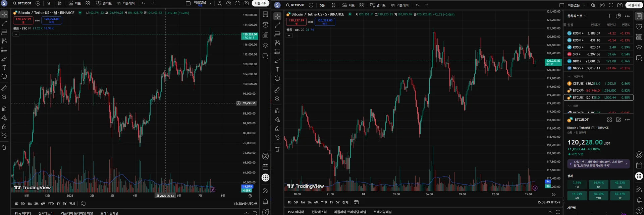Screen dimensions: 644x215
Task: Collapse the indicator legend arrow in the left window
Action: coord(16,34)
